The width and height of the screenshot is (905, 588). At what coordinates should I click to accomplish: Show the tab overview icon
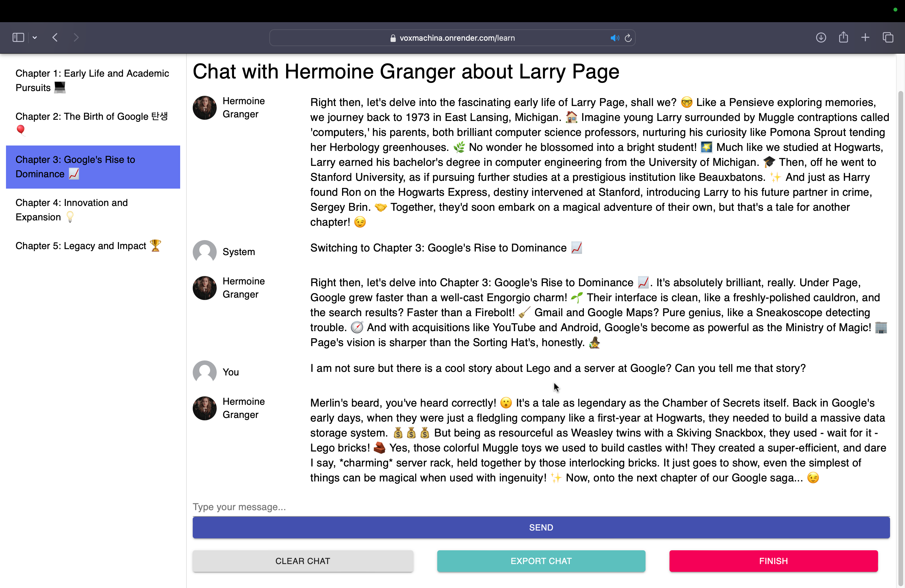[x=888, y=37]
